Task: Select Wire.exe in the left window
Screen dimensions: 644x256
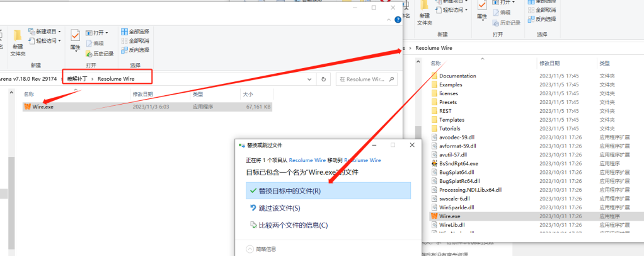Action: 43,107
